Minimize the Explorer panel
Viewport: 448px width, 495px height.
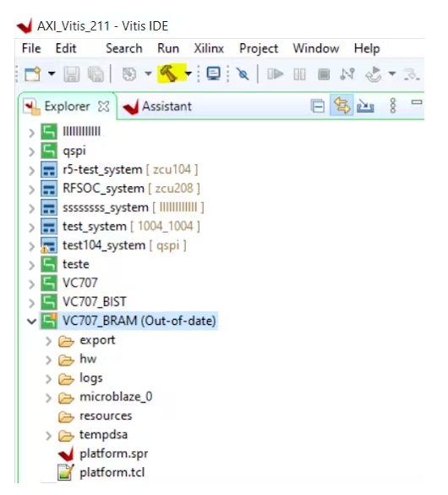[417, 102]
